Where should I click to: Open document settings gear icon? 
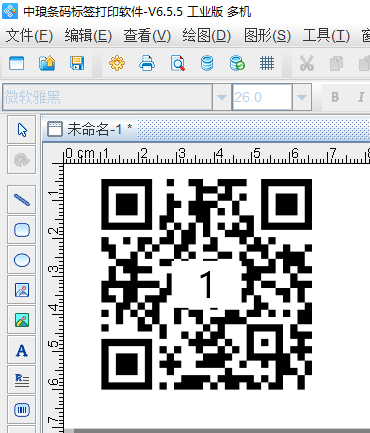[117, 63]
